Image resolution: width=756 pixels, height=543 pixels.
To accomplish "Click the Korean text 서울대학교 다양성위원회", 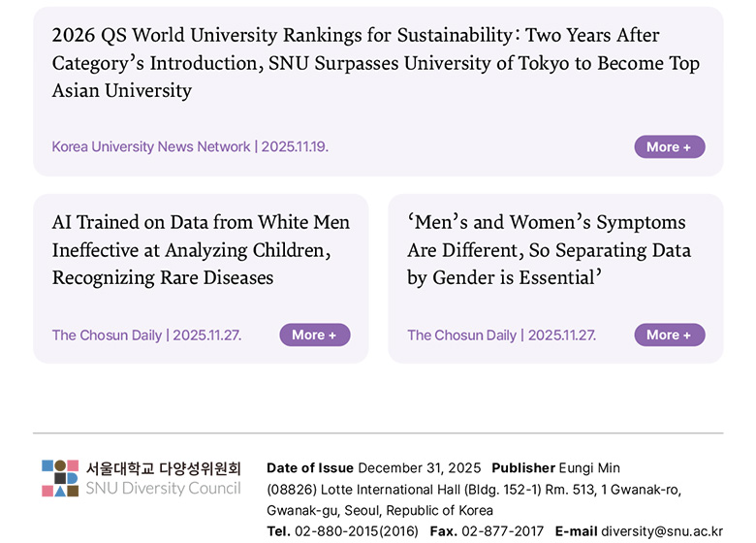I will [x=163, y=468].
